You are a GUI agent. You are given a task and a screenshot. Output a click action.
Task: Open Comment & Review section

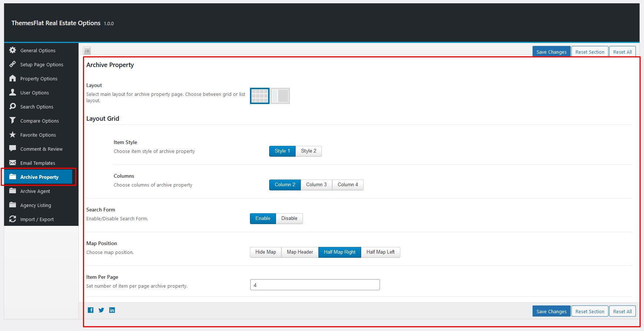point(41,149)
